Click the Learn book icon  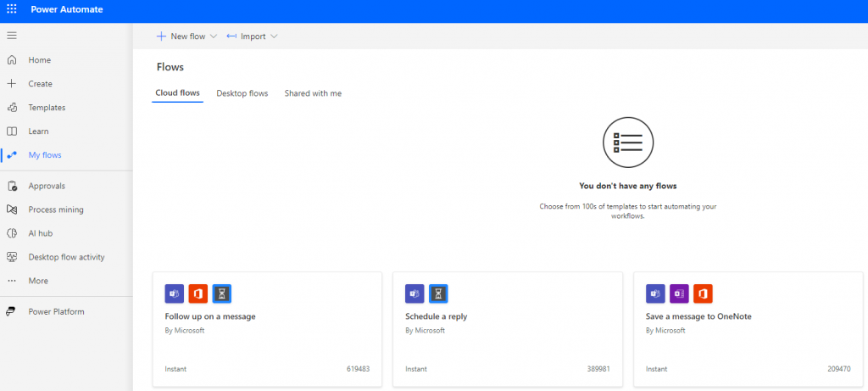point(12,131)
